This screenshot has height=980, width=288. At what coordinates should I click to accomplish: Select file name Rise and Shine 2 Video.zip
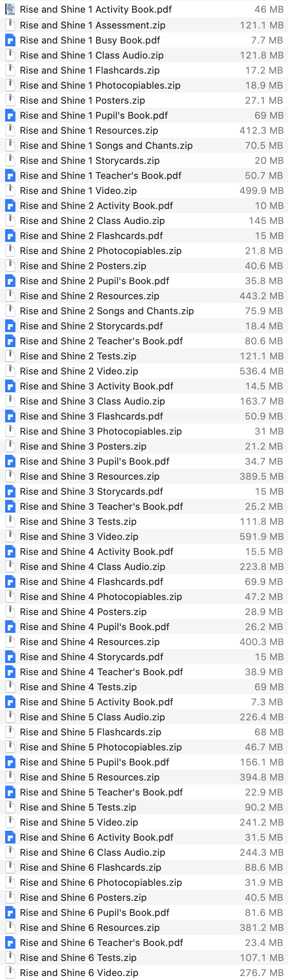79,371
